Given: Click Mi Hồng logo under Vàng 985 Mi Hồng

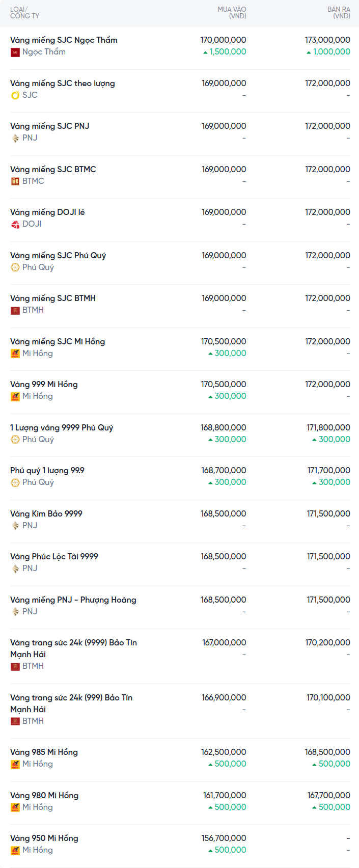Looking at the screenshot, I should (15, 764).
